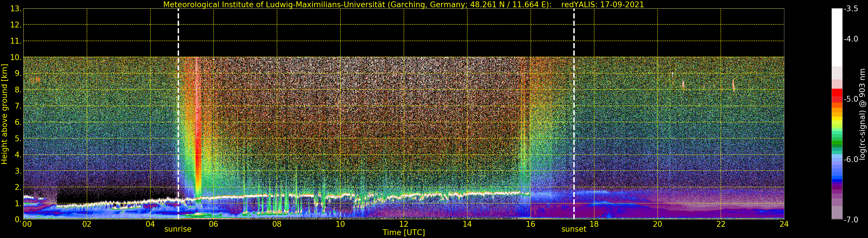Click the Time [UTC] axis title
Screen dimensions: 868x238
pos(404,233)
